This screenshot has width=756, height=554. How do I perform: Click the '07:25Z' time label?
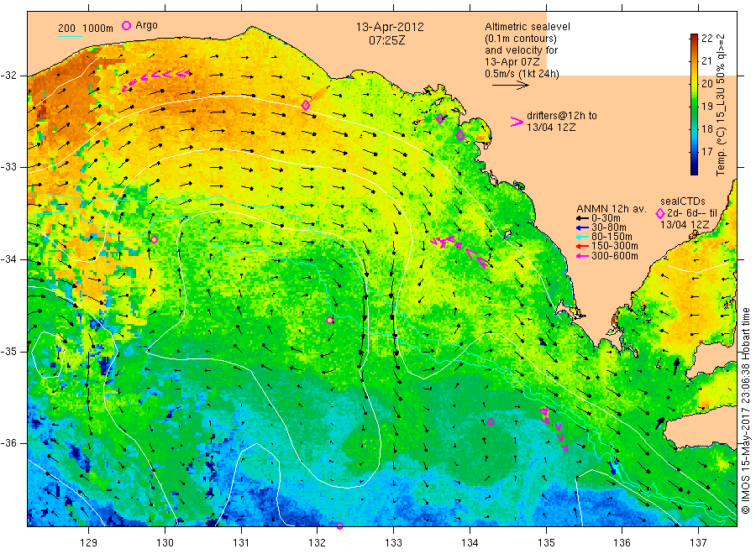[x=386, y=40]
